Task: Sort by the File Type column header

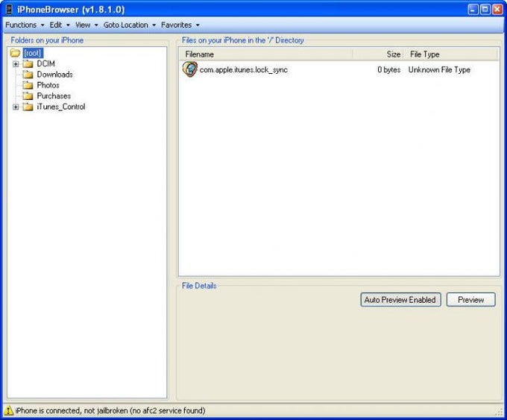Action: [x=450, y=54]
